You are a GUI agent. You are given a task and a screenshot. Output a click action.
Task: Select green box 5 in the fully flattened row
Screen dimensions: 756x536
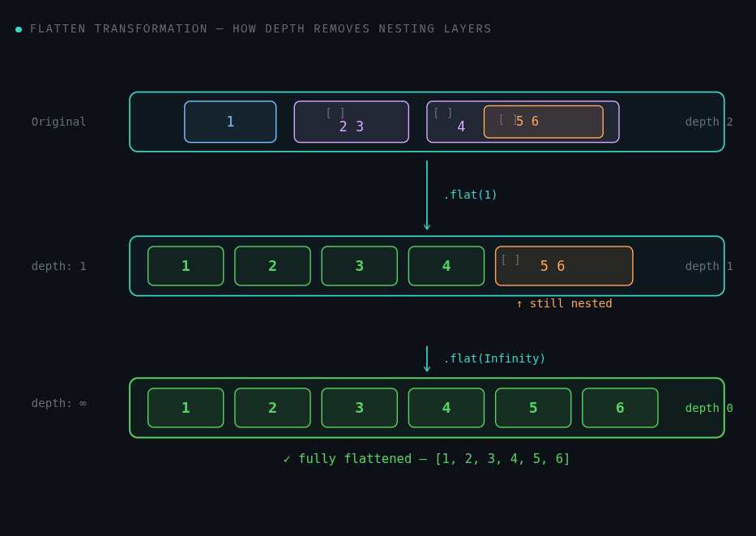click(x=533, y=408)
